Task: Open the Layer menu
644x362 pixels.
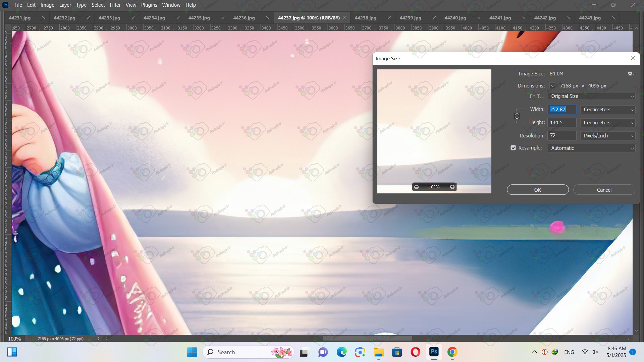Action: pyautogui.click(x=65, y=5)
